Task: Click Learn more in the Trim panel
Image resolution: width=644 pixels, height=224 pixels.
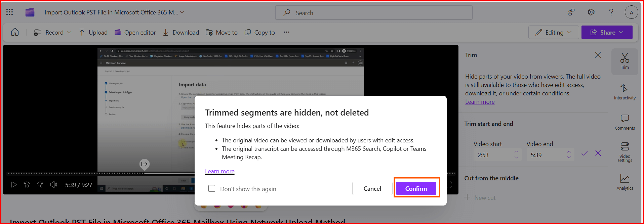Action: click(x=480, y=102)
